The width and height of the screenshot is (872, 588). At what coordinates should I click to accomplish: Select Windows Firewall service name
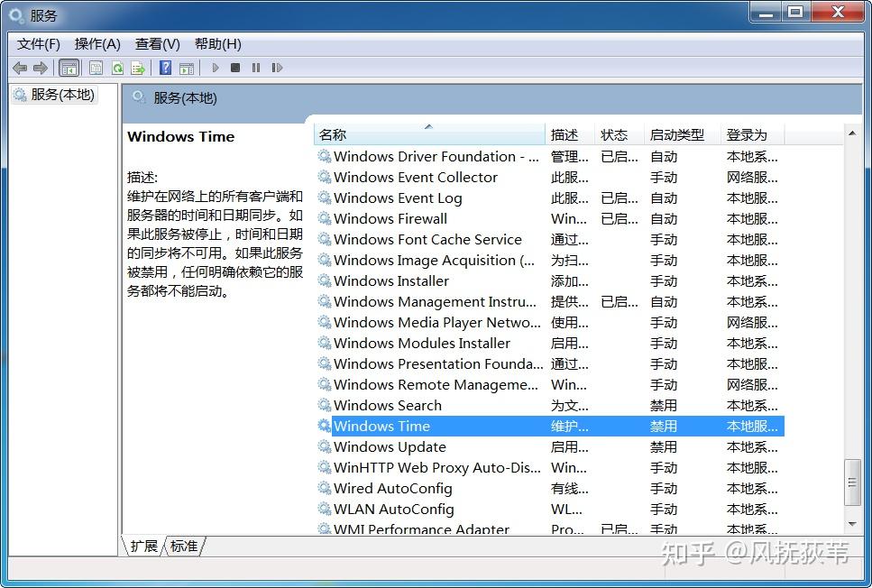coord(390,218)
